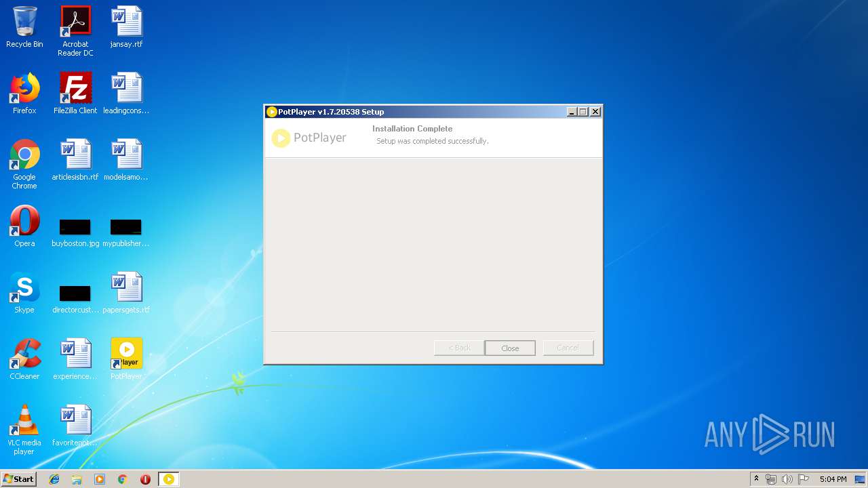Select the directorcust file icon
This screenshot has height=488, width=868.
click(x=75, y=299)
